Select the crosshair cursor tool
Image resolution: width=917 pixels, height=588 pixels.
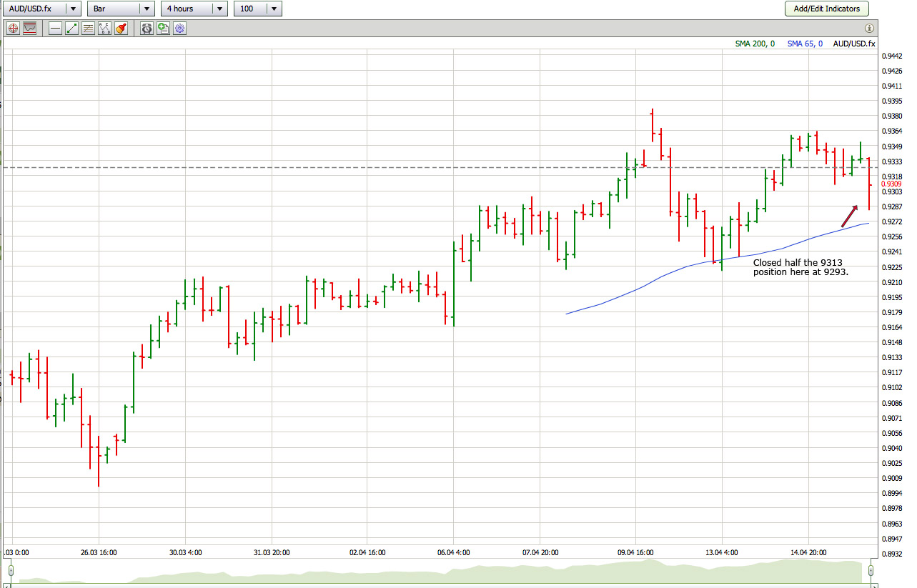coord(12,29)
